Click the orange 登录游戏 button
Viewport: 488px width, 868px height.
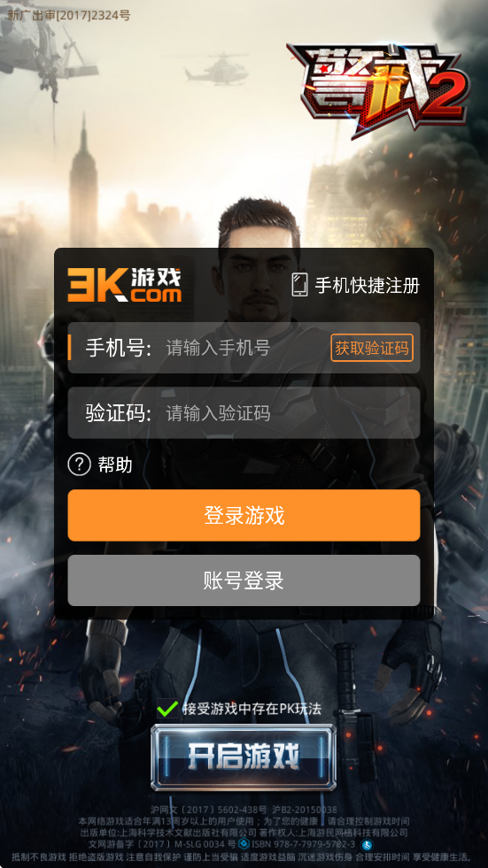[244, 515]
